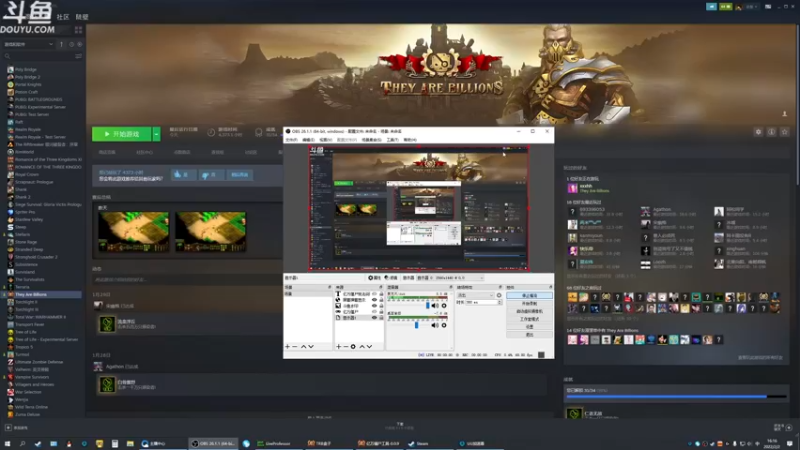Open transition properties gear in OBS
The image size is (800, 450).
click(499, 295)
